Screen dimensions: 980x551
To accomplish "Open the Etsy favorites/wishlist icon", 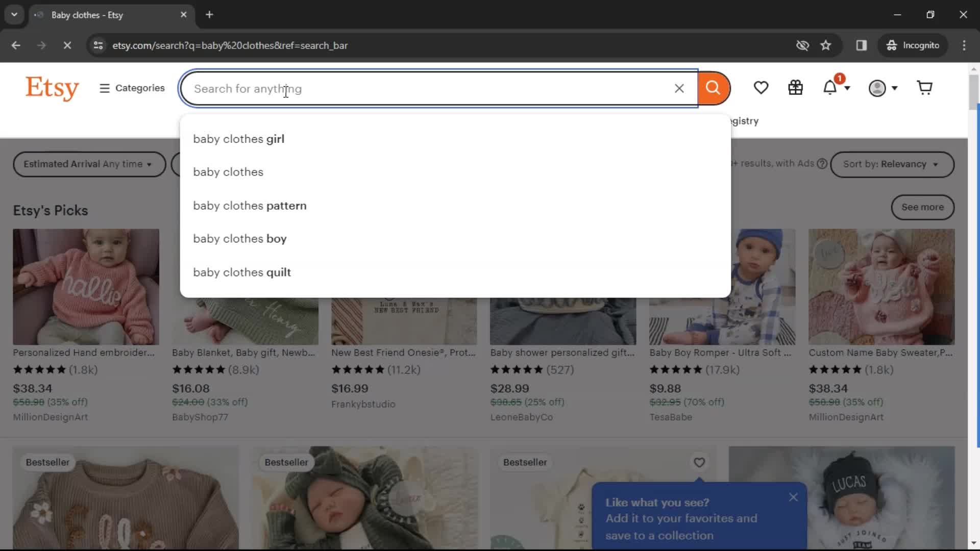I will (761, 88).
